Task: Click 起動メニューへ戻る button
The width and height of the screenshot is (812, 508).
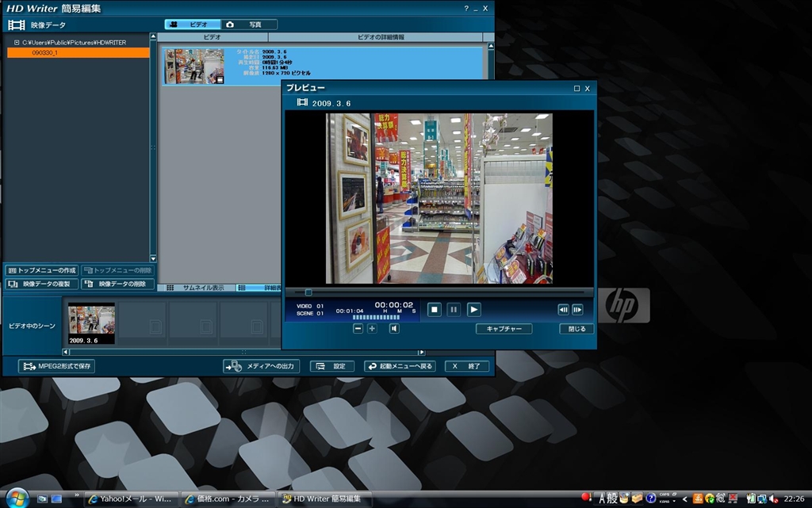Action: pyautogui.click(x=400, y=366)
